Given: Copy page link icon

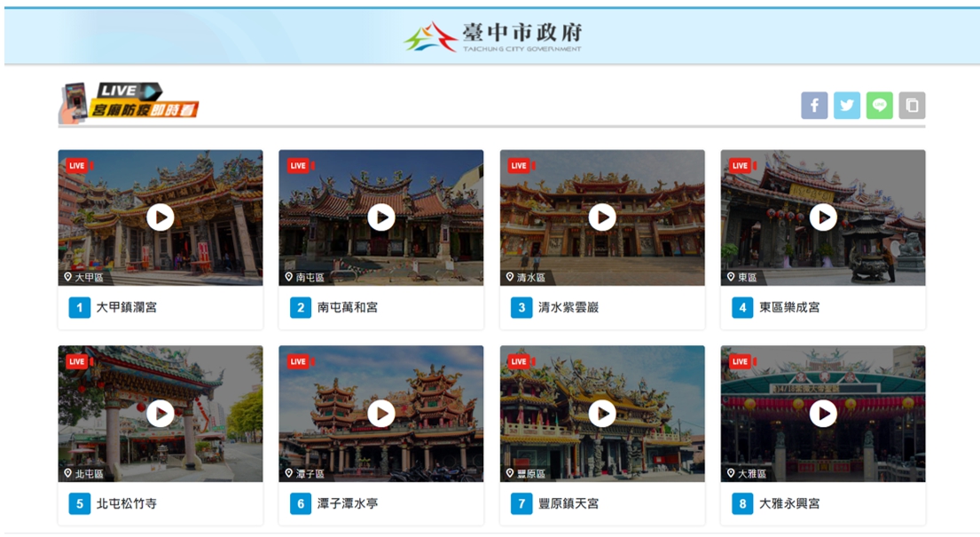Looking at the screenshot, I should pos(912,106).
